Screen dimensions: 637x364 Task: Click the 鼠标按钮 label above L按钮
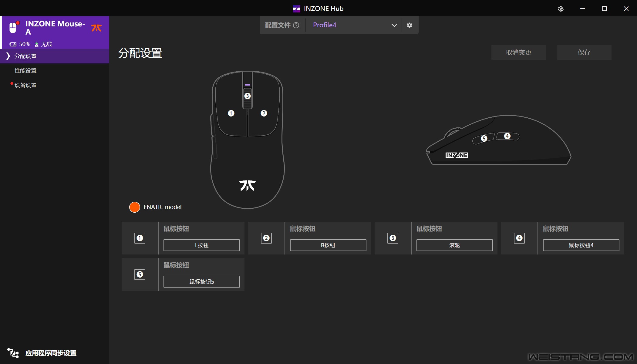[176, 229]
